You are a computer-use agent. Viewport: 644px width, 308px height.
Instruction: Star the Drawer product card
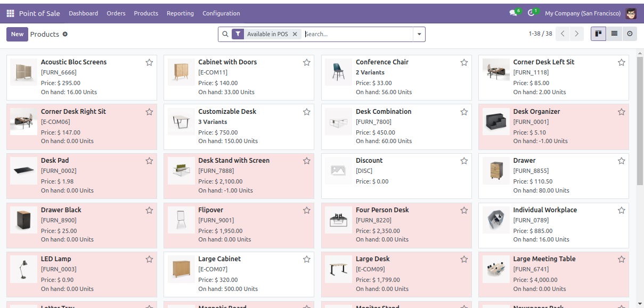pyautogui.click(x=622, y=161)
